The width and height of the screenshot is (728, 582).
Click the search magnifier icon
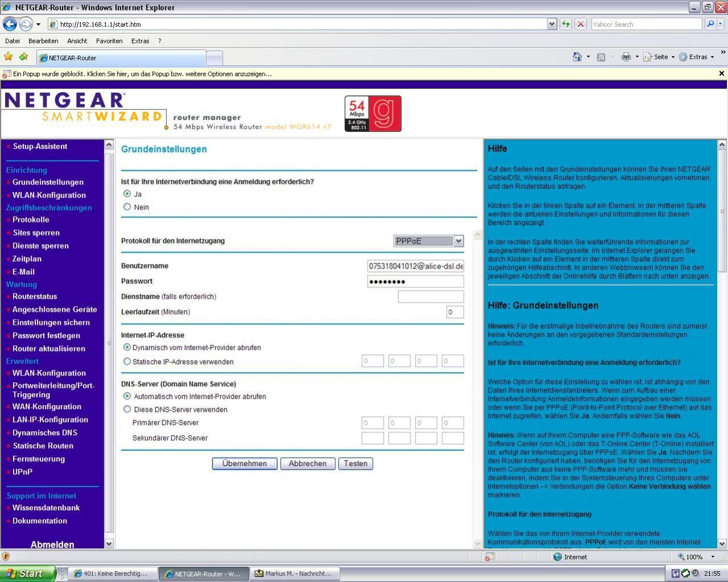710,24
